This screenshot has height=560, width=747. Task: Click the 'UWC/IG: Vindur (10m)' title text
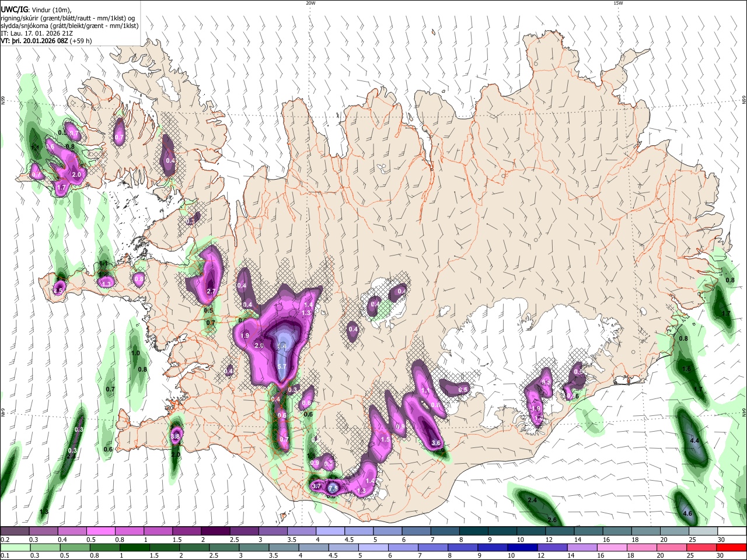[x=36, y=10]
